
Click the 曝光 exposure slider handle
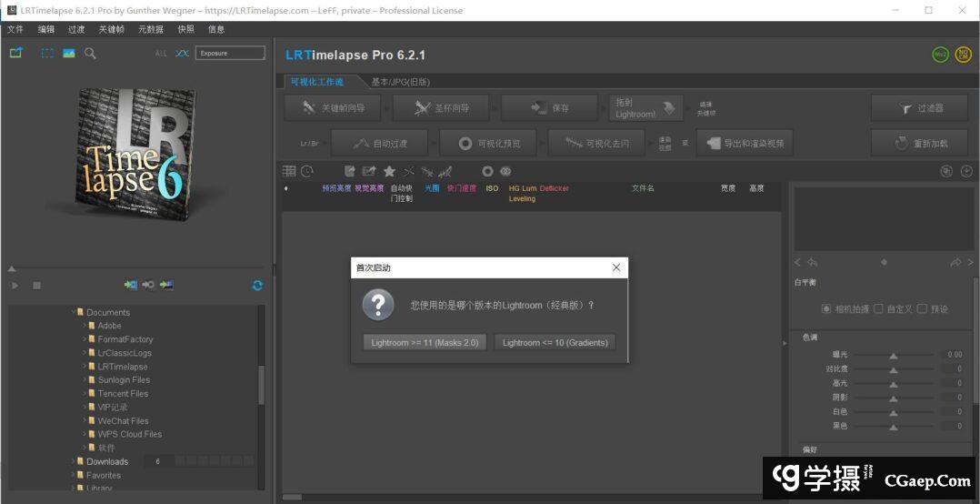tap(893, 356)
